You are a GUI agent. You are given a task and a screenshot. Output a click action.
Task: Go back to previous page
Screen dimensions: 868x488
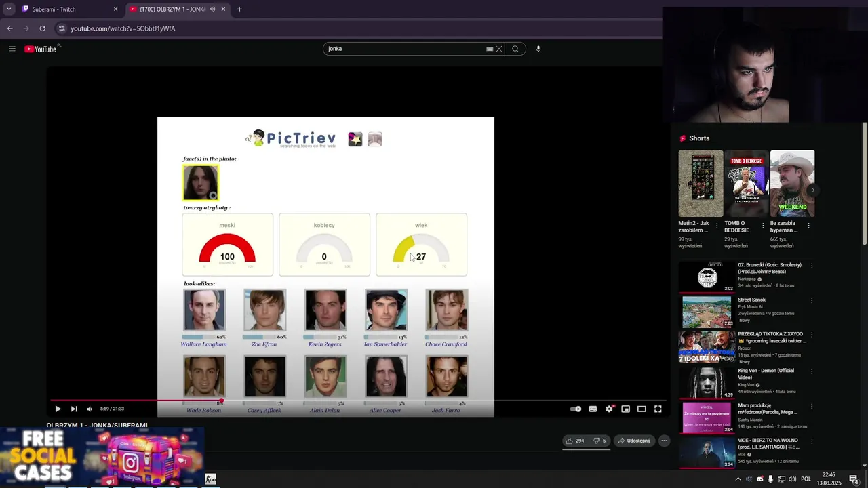(9, 28)
